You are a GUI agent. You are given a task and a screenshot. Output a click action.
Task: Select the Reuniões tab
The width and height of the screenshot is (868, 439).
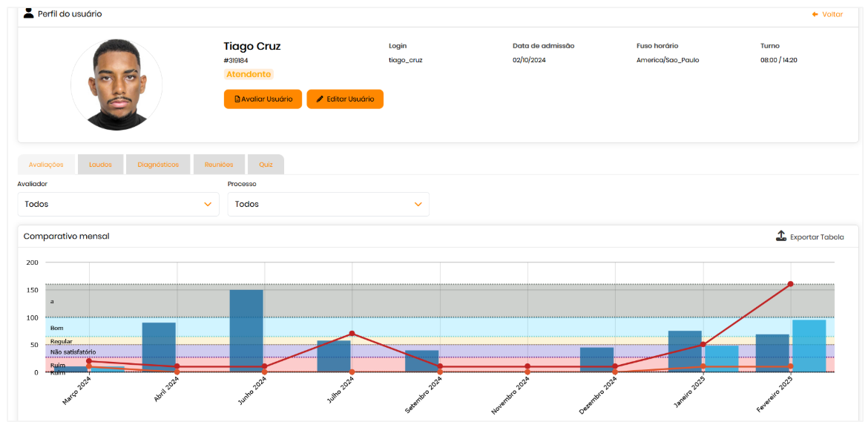click(219, 165)
